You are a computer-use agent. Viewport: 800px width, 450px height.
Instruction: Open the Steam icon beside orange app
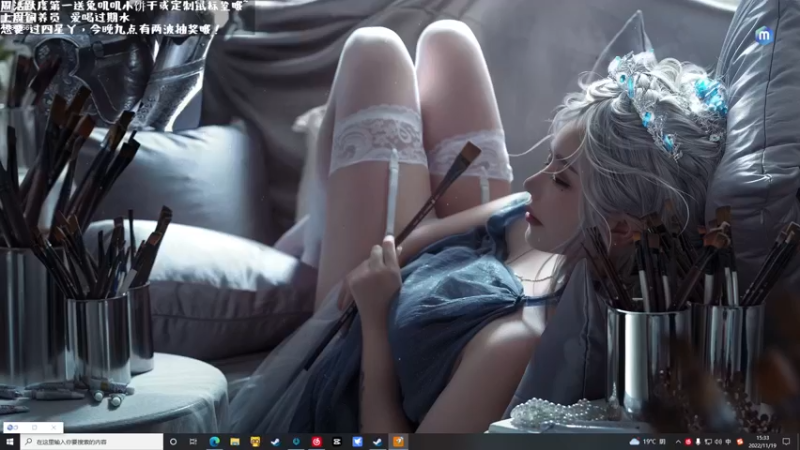378,442
